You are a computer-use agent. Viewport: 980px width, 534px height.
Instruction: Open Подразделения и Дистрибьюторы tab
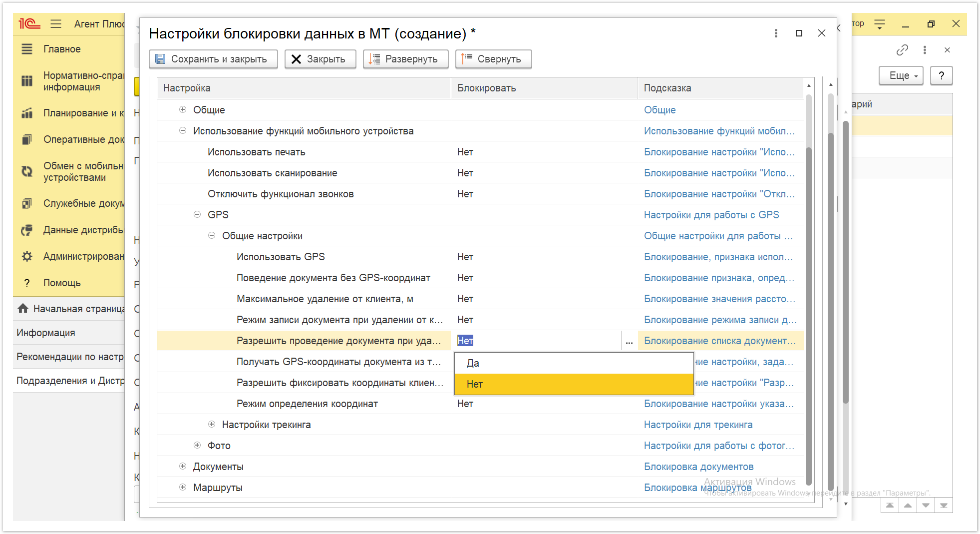pyautogui.click(x=69, y=381)
